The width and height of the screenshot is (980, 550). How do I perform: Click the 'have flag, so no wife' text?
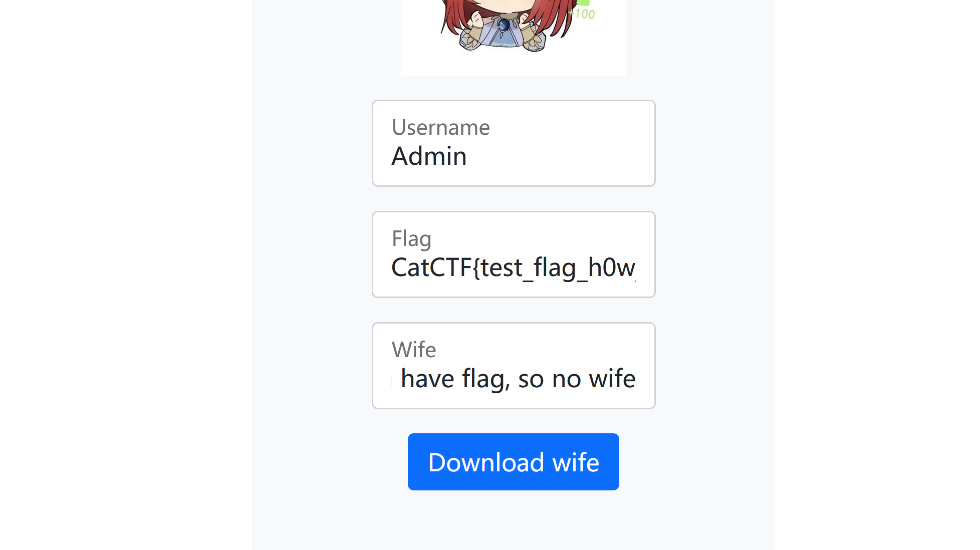point(518,379)
